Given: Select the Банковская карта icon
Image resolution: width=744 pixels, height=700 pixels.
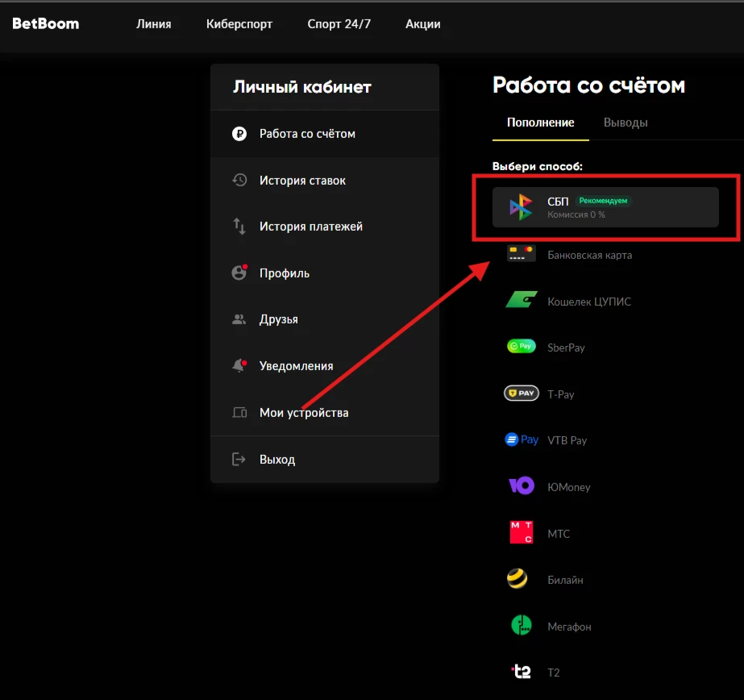Looking at the screenshot, I should click(521, 254).
